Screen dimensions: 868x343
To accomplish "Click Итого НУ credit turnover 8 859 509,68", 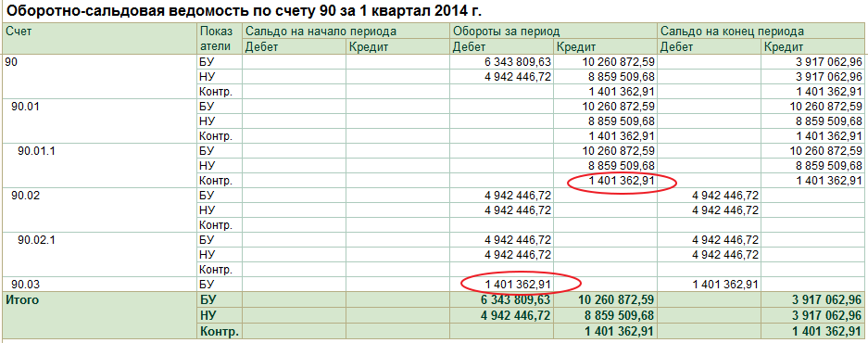I will [x=621, y=316].
